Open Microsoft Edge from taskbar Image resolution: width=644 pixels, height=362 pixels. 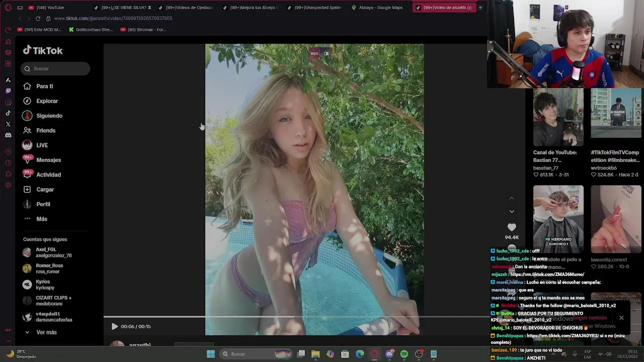[x=360, y=354]
